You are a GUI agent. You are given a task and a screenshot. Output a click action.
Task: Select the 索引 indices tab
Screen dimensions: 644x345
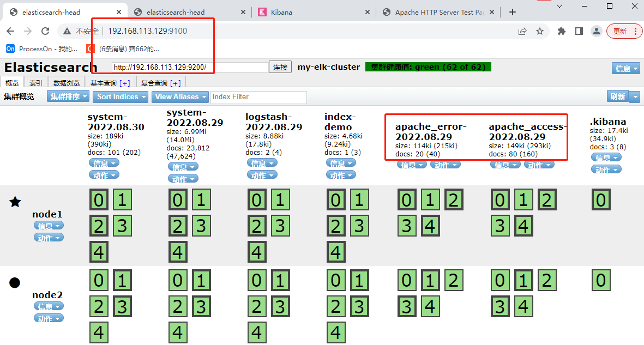(x=36, y=83)
